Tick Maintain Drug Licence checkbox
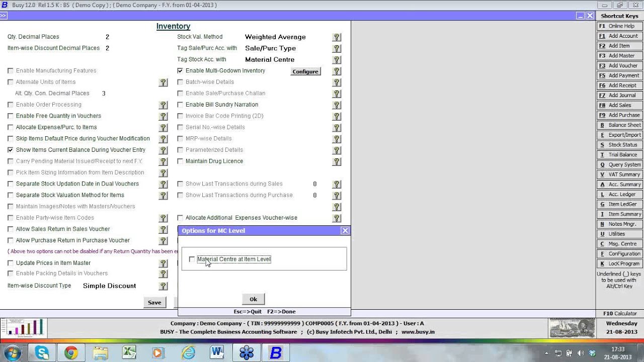The image size is (644, 362). pos(180,161)
